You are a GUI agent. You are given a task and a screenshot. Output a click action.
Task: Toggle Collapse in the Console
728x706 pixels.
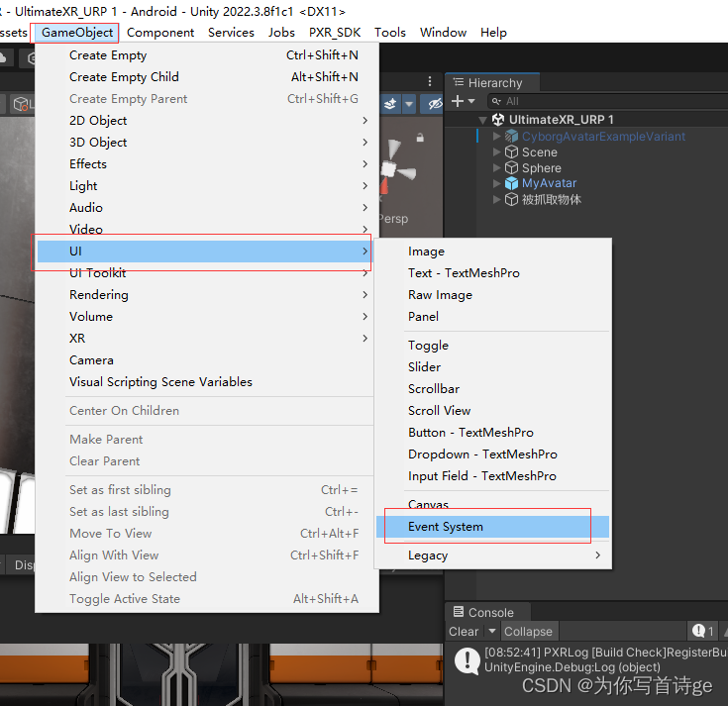click(528, 632)
